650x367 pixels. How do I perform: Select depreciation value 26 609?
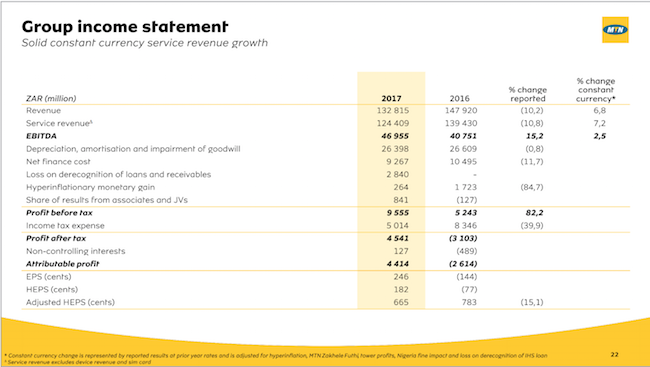tap(463, 149)
